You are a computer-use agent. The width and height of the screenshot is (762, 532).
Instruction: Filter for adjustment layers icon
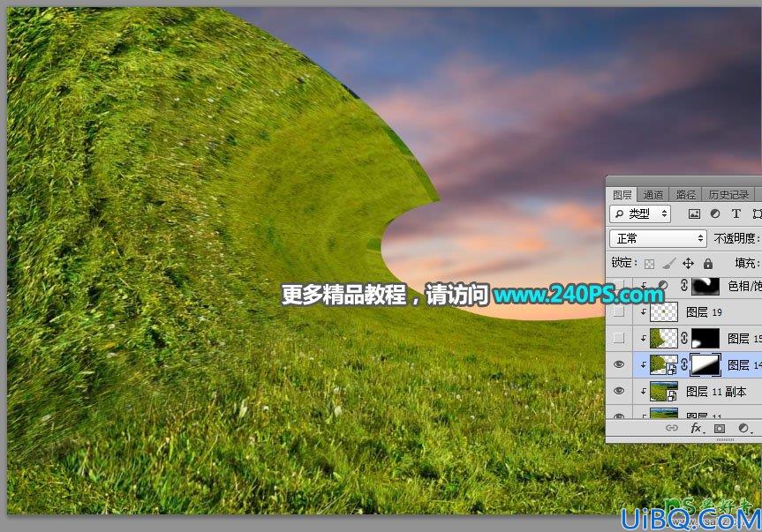point(715,214)
